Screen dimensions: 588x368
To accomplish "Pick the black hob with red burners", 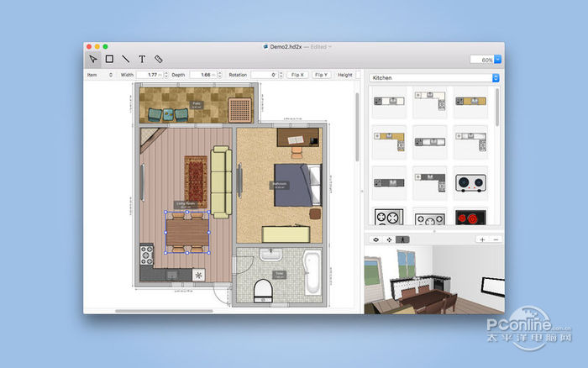I will pyautogui.click(x=470, y=217).
